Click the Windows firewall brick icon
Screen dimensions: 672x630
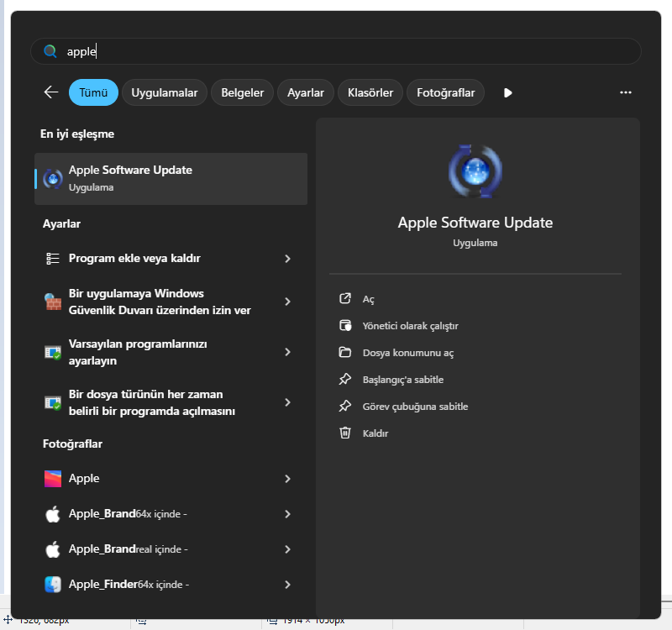53,302
